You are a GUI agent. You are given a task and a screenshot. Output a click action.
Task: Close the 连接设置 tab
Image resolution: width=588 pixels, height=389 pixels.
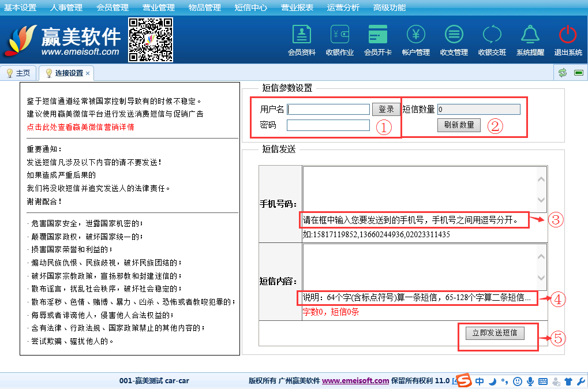88,73
